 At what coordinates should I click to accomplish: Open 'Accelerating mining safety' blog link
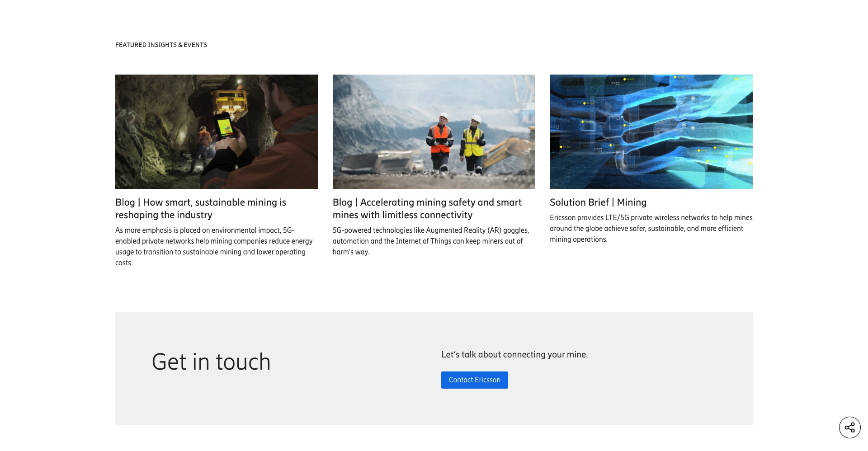[427, 209]
